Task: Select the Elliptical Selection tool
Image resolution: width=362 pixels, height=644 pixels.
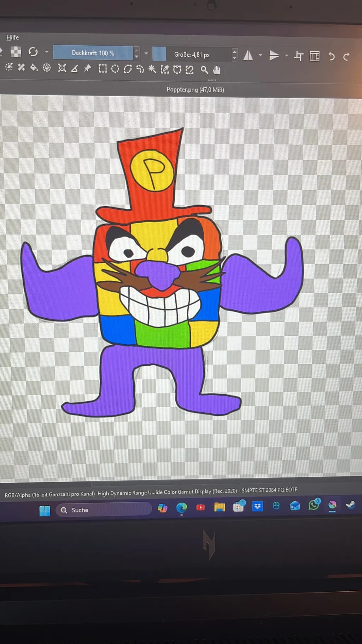Action: (x=115, y=69)
